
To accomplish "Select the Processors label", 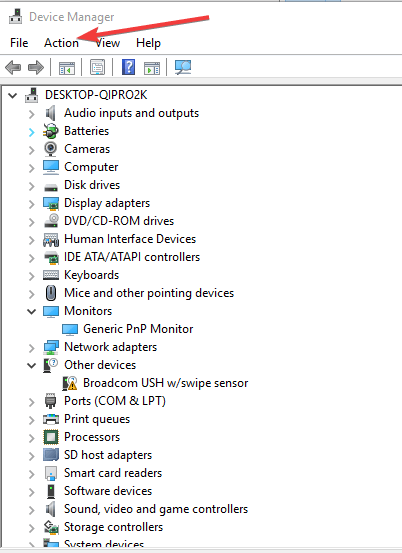I will pyautogui.click(x=92, y=437).
